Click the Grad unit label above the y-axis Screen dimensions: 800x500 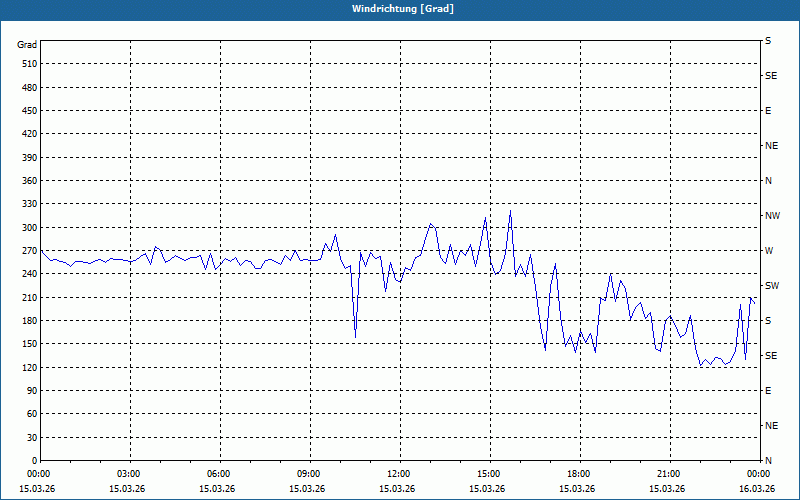click(27, 45)
